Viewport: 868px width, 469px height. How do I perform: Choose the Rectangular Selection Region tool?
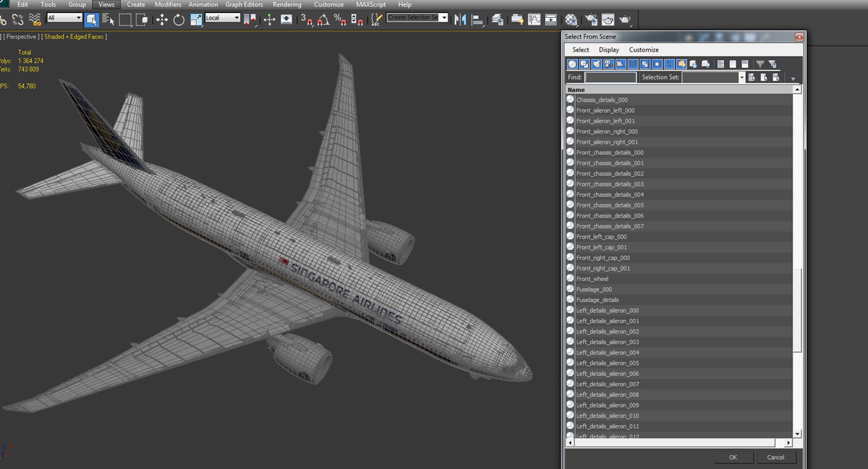125,19
